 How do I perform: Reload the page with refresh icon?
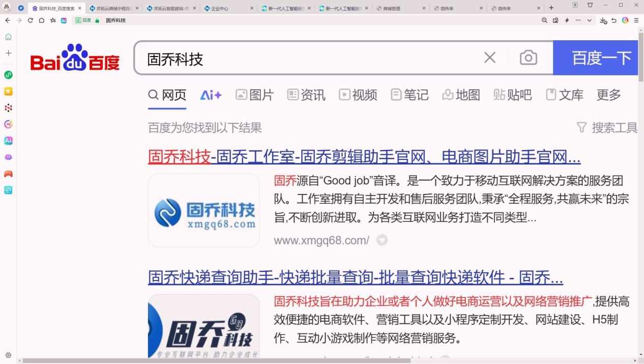[x=31, y=20]
